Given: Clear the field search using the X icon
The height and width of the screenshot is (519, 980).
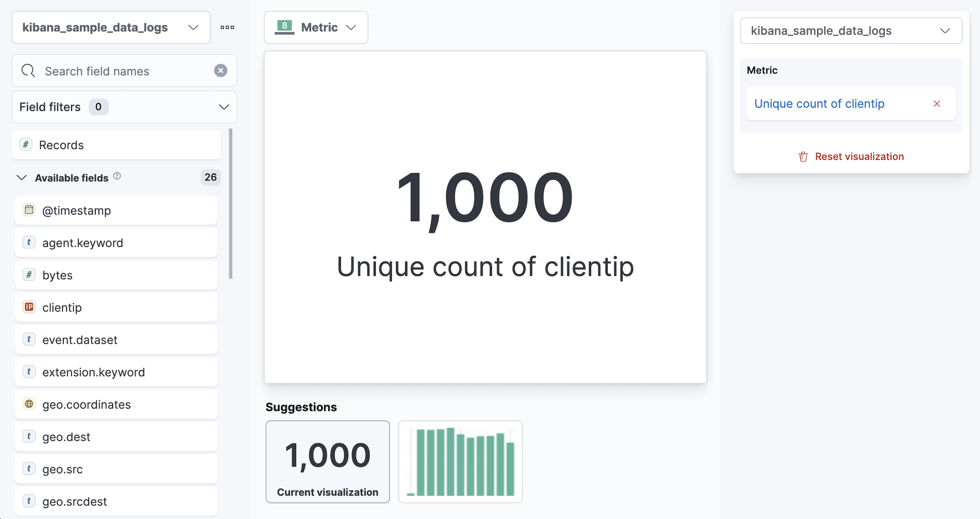Looking at the screenshot, I should tap(221, 71).
